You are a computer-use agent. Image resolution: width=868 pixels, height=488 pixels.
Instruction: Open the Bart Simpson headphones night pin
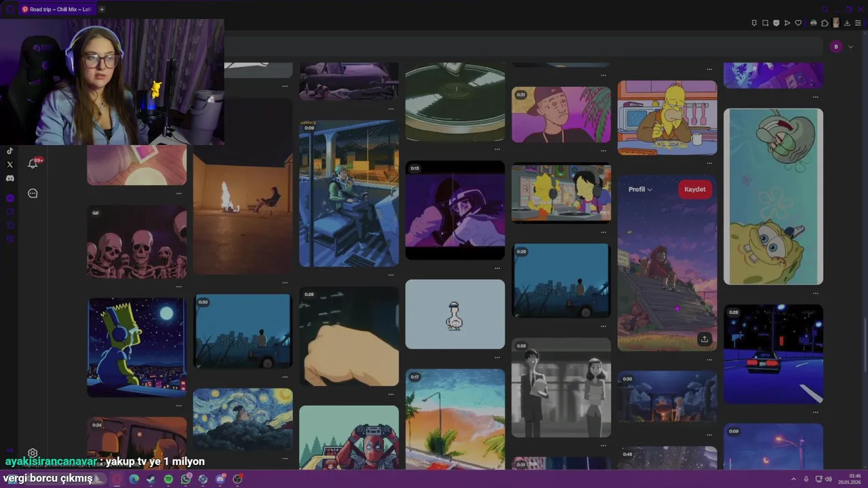[136, 347]
